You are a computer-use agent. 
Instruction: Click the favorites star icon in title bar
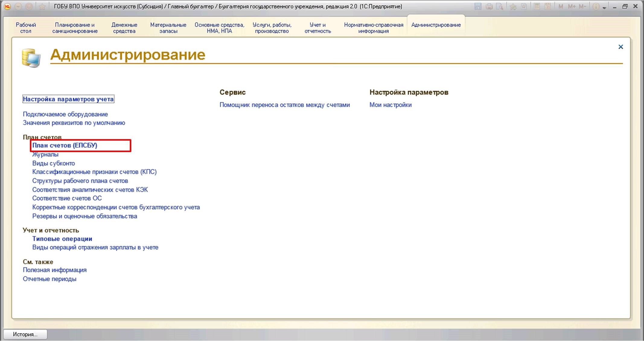[42, 6]
